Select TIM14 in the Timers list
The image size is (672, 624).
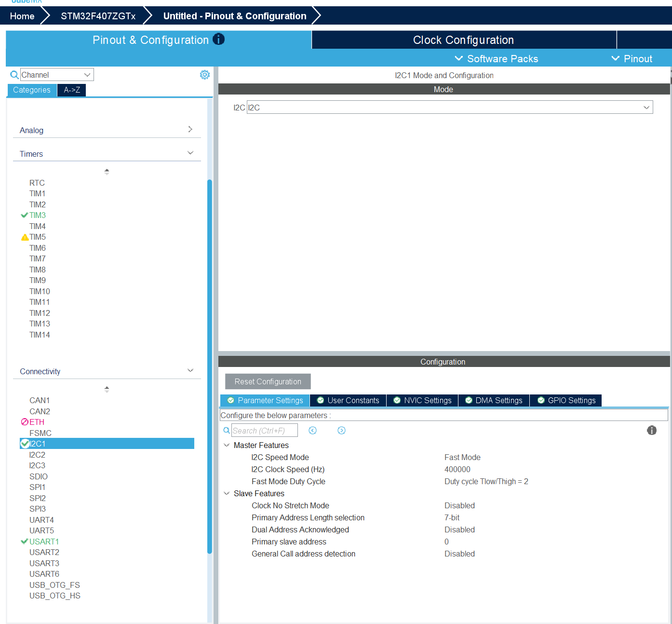(x=40, y=335)
